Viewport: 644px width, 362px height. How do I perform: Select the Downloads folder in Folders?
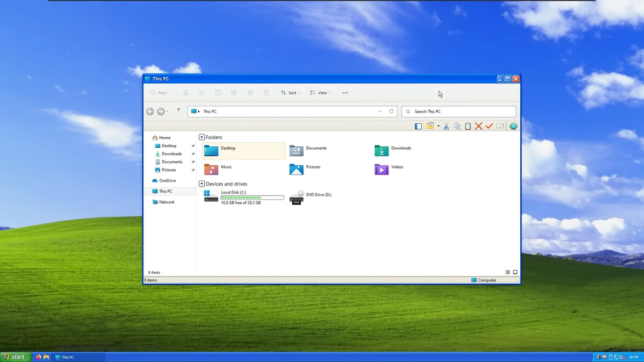(393, 151)
